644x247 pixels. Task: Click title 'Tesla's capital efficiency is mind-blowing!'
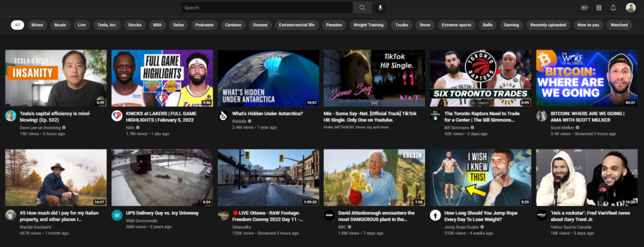(x=55, y=117)
